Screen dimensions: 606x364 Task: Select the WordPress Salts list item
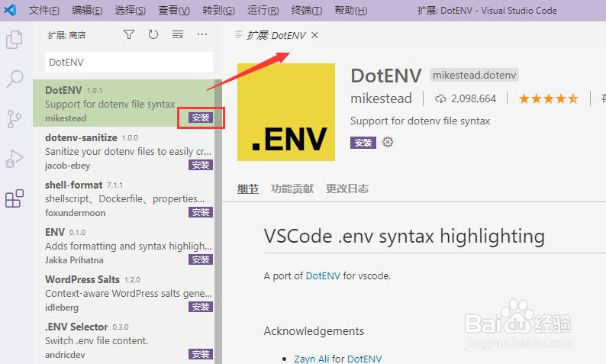click(x=124, y=292)
